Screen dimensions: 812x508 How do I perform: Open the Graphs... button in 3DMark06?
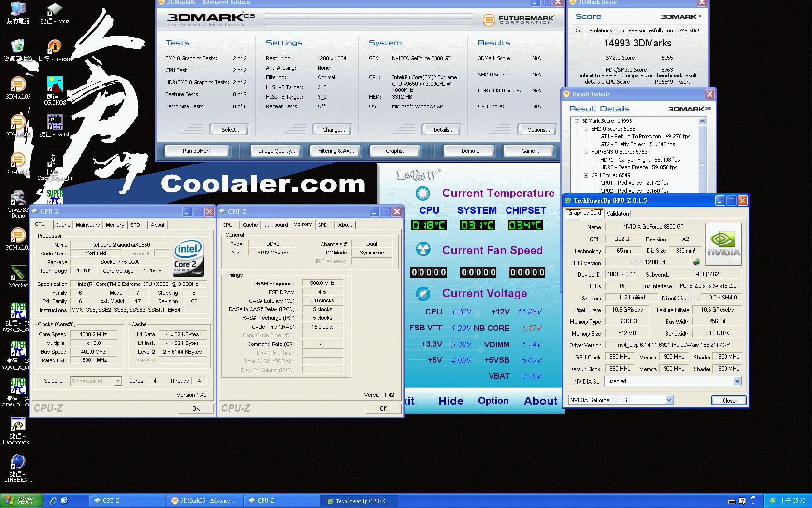396,151
